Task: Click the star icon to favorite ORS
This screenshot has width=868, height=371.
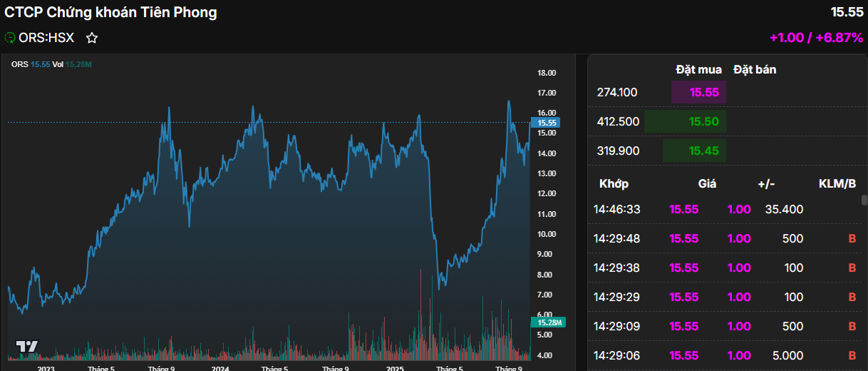Action: tap(92, 38)
